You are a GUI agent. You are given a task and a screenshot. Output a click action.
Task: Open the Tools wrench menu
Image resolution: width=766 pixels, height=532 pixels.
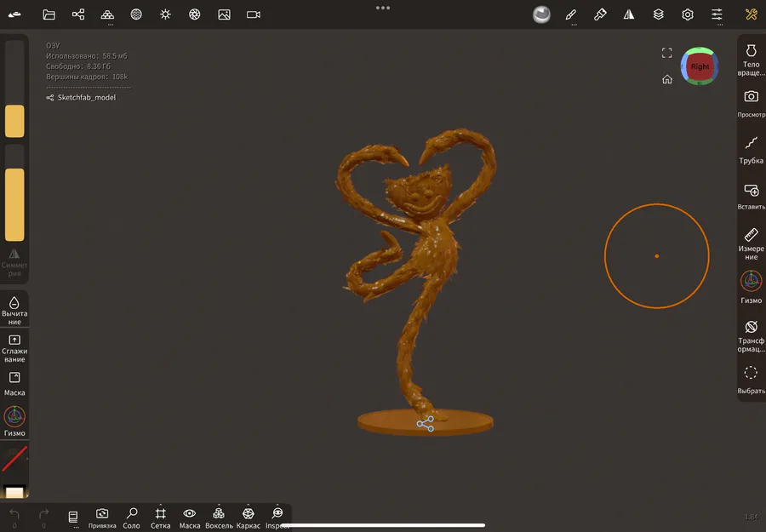(752, 14)
